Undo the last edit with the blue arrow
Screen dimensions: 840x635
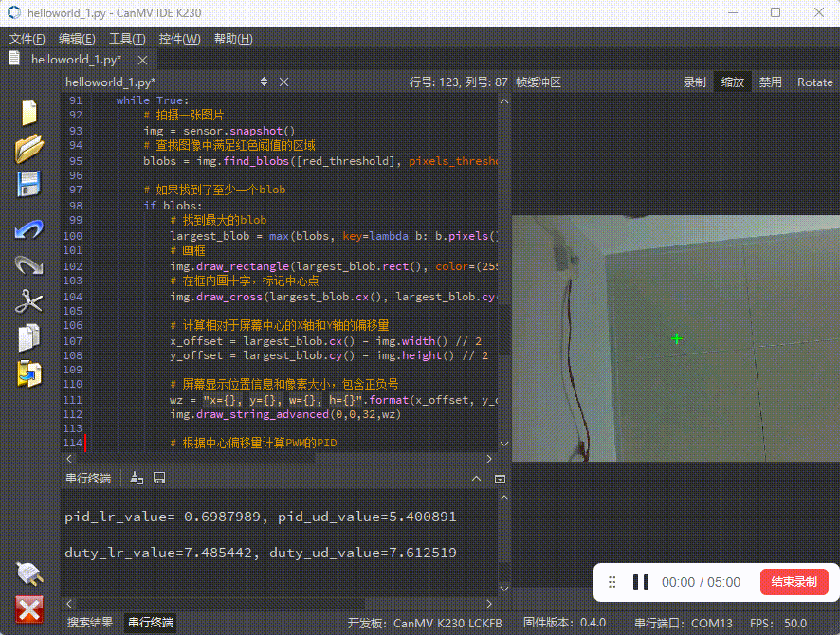click(x=29, y=229)
